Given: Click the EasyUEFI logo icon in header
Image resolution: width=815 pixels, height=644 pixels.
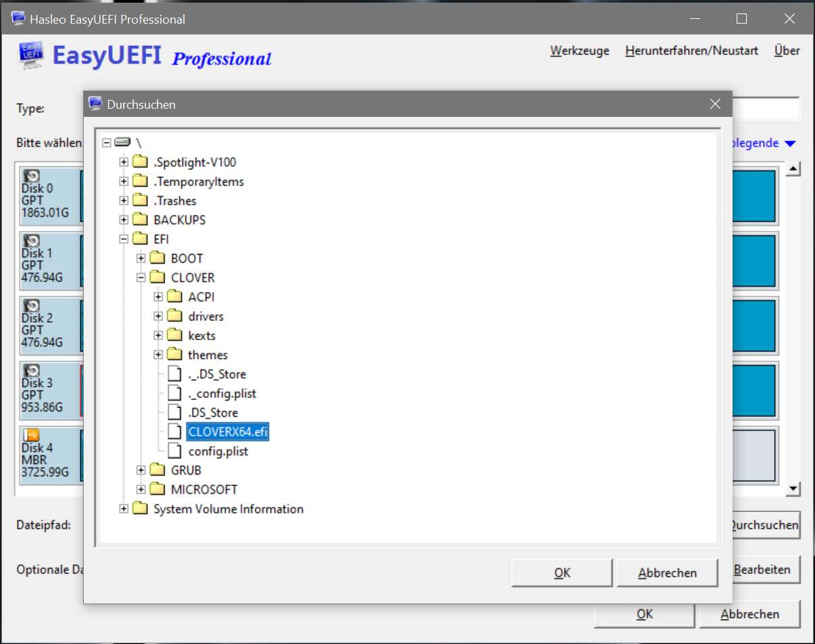Looking at the screenshot, I should (30, 55).
